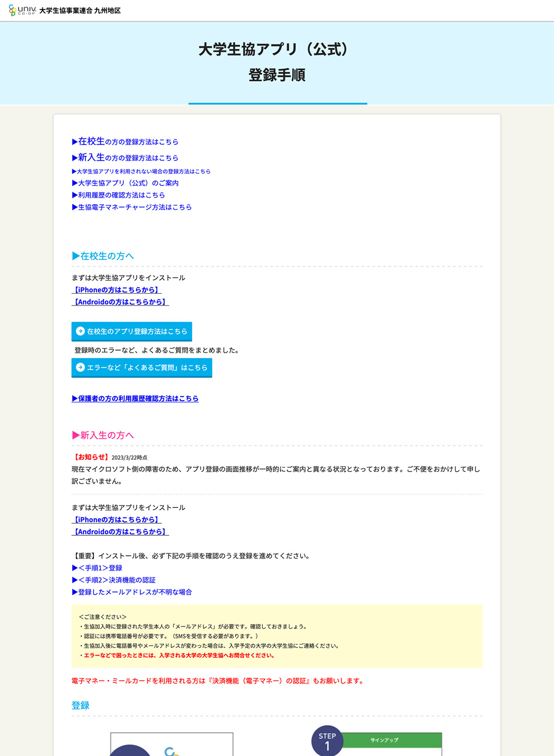Screen dimensions: 554x756
Task: Click the STEP 1 badge
Action: tap(327, 741)
